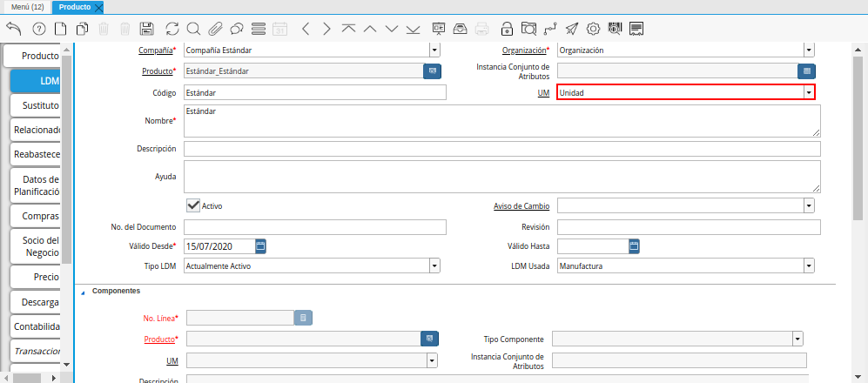
Task: Save the record with diskette icon
Action: coord(147,29)
